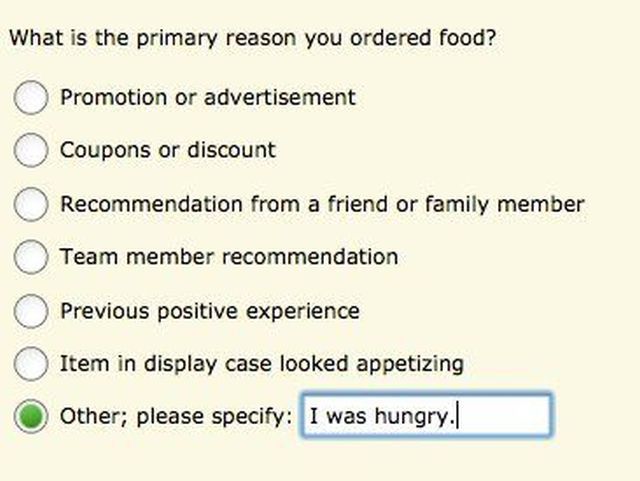This screenshot has width=640, height=481.
Task: Click the 'Item in display case looked appetizing' label
Action: coord(261,364)
